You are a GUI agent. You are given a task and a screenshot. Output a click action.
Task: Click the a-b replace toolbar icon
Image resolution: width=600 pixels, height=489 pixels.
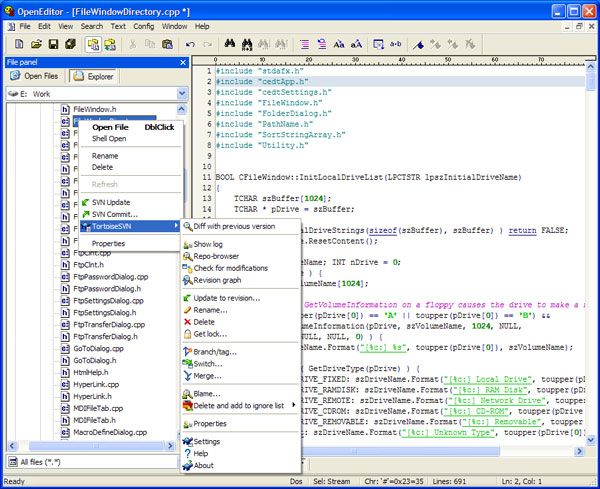[396, 44]
